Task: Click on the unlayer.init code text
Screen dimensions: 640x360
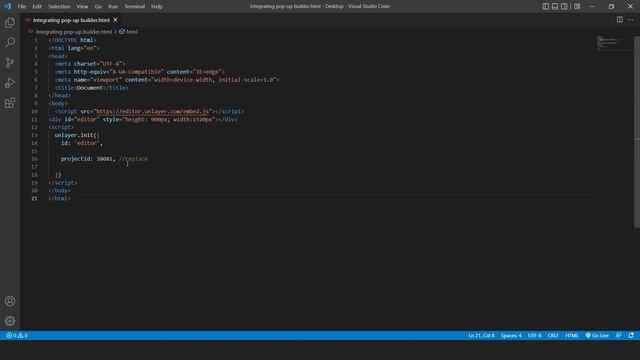Action: pyautogui.click(x=77, y=135)
